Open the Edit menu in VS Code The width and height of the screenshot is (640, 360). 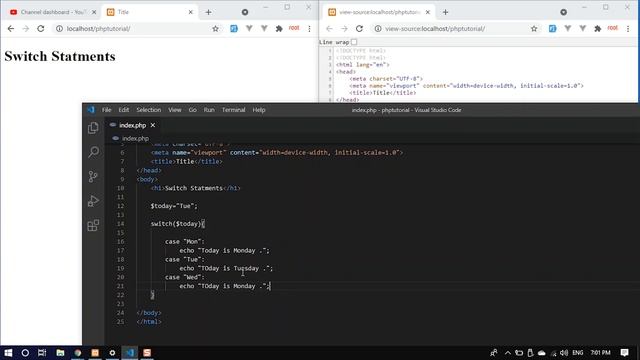point(124,110)
